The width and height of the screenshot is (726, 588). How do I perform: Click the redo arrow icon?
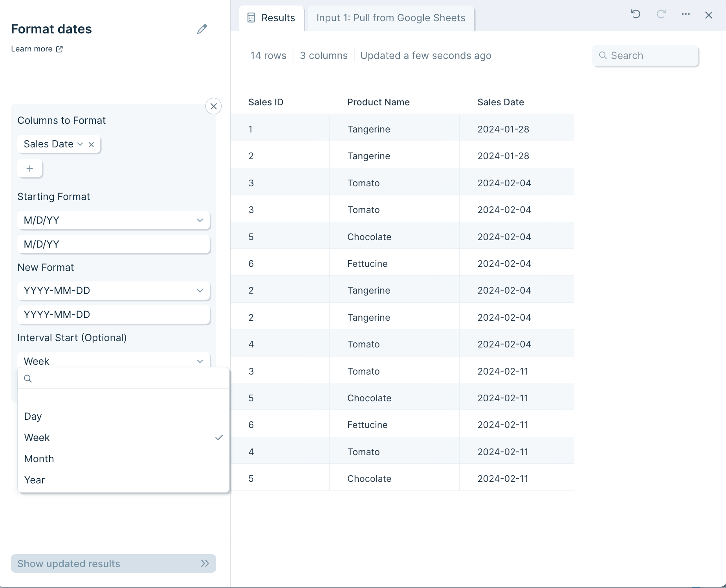pos(661,15)
